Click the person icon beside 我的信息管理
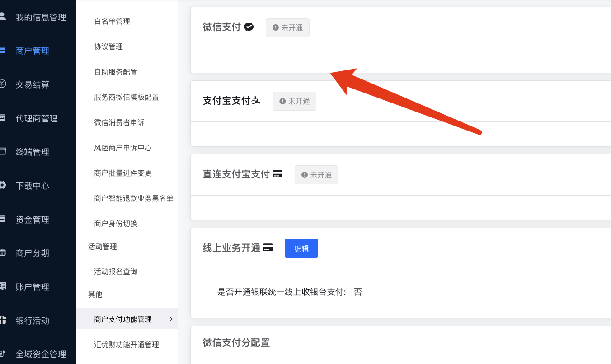Viewport: 611px width, 364px height. [x=3, y=17]
